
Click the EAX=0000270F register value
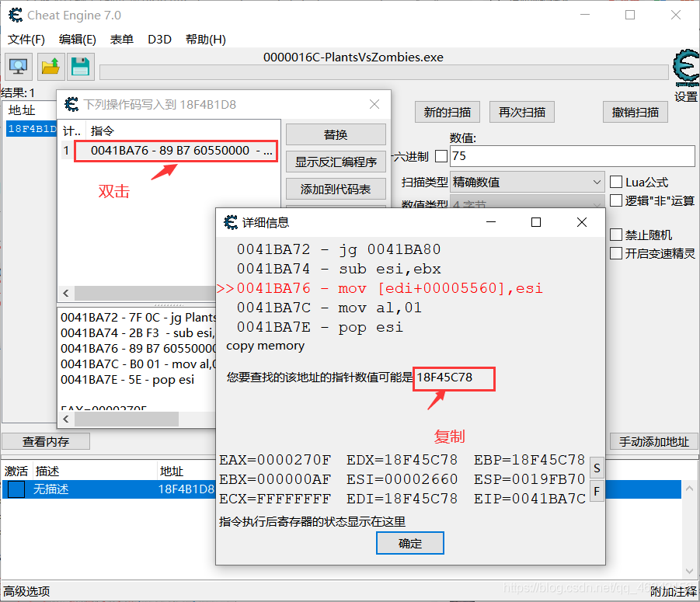click(275, 460)
